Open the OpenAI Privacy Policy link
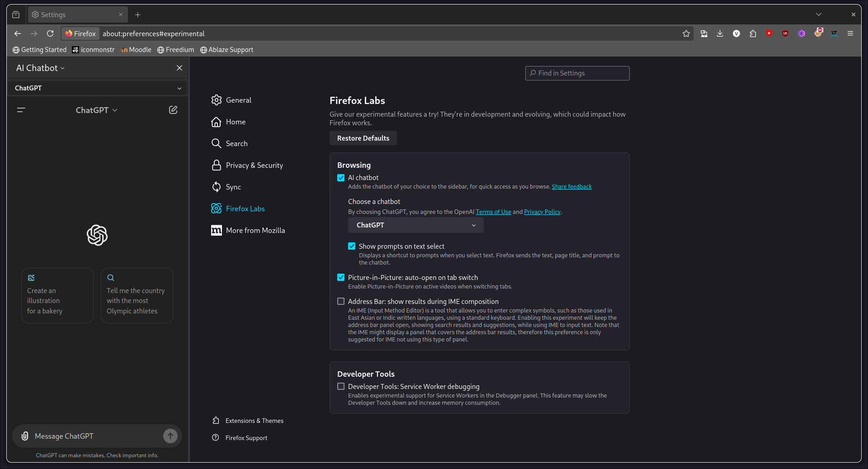The width and height of the screenshot is (868, 469). [542, 212]
